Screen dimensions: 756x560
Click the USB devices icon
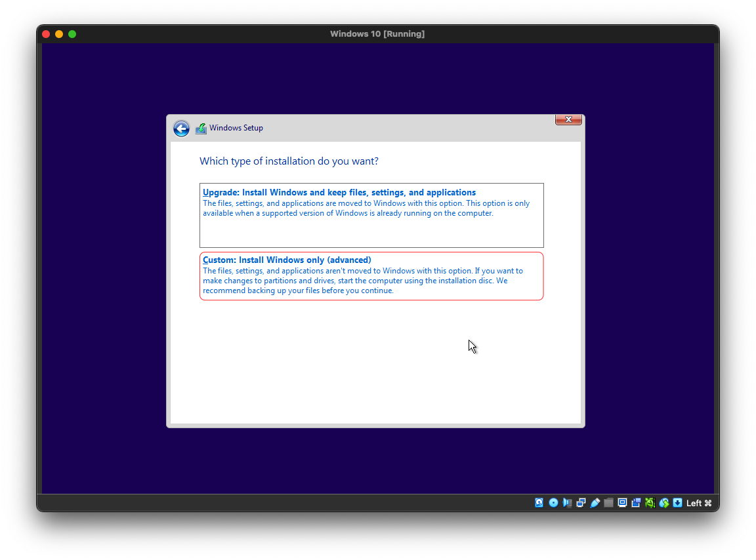click(595, 503)
